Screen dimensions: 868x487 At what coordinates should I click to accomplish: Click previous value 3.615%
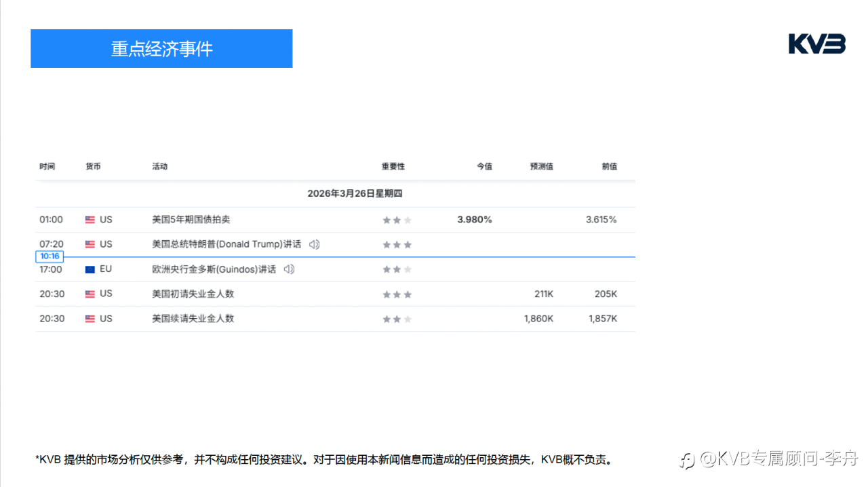pos(601,220)
